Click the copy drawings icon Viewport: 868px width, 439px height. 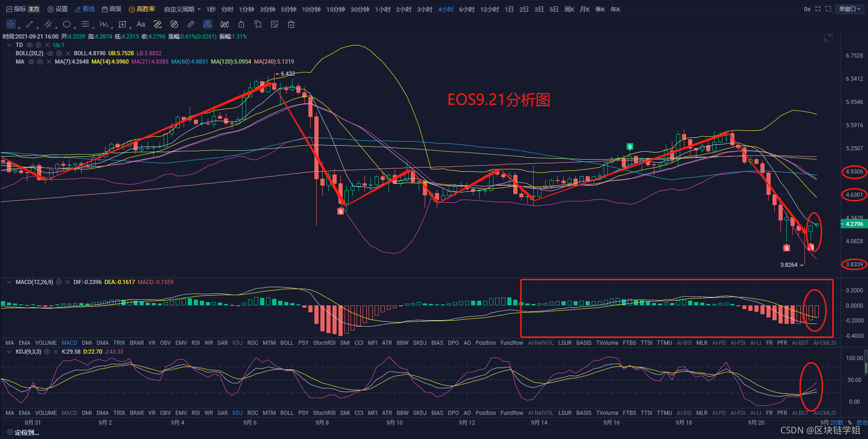[258, 24]
